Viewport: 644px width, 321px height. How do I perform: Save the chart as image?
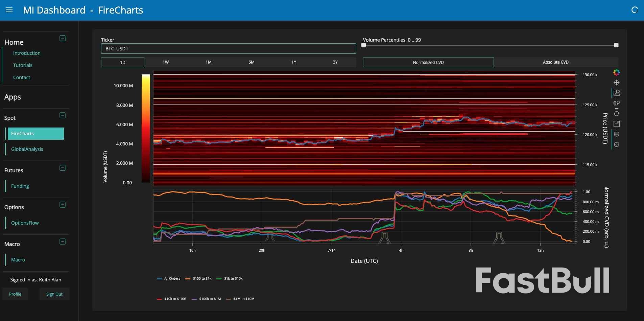click(x=616, y=124)
